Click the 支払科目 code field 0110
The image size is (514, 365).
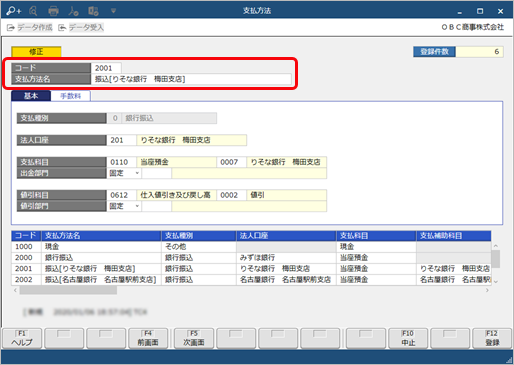[x=121, y=162]
